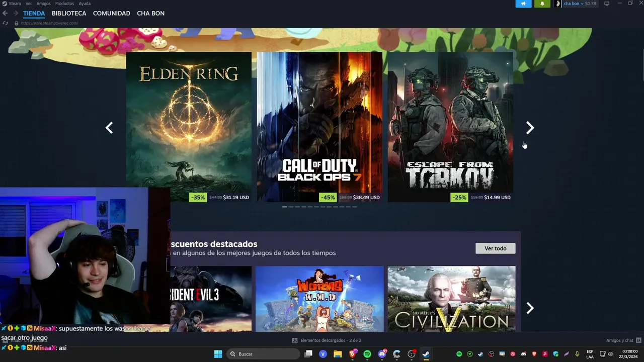644x362 pixels.
Task: Open the Ver menu
Action: (x=29, y=4)
